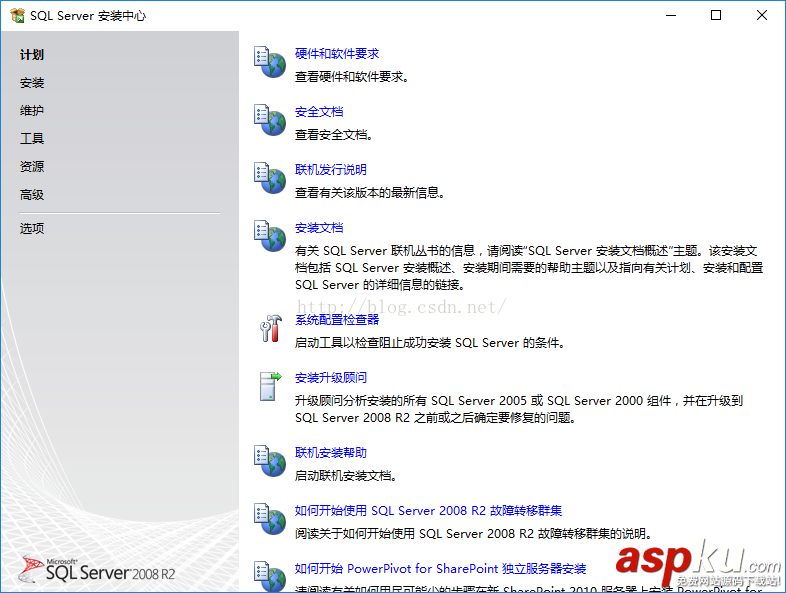Viewport: 786px width, 593px height.
Task: Switch to the 安装 page in the sidebar
Action: pos(32,83)
